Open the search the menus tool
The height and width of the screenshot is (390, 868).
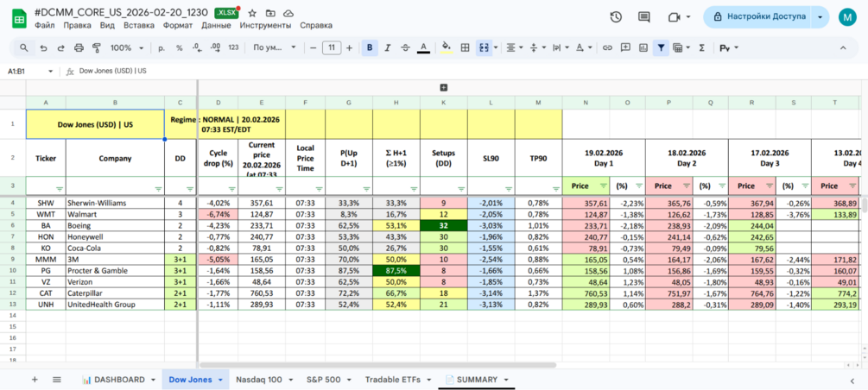click(24, 48)
